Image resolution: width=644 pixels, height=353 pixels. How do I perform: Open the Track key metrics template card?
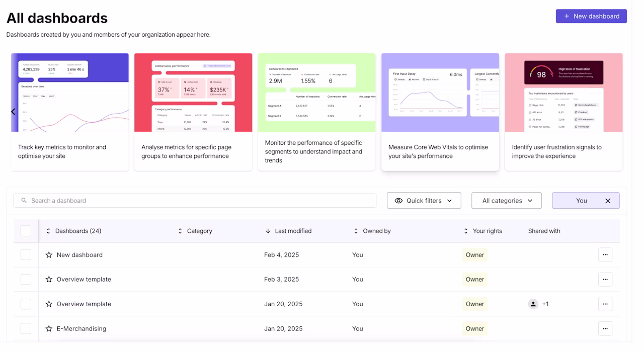pos(70,112)
